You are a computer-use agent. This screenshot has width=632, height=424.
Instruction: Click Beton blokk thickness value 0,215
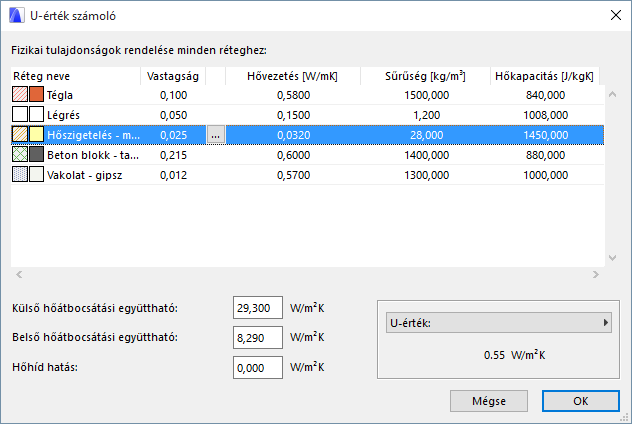pos(173,155)
